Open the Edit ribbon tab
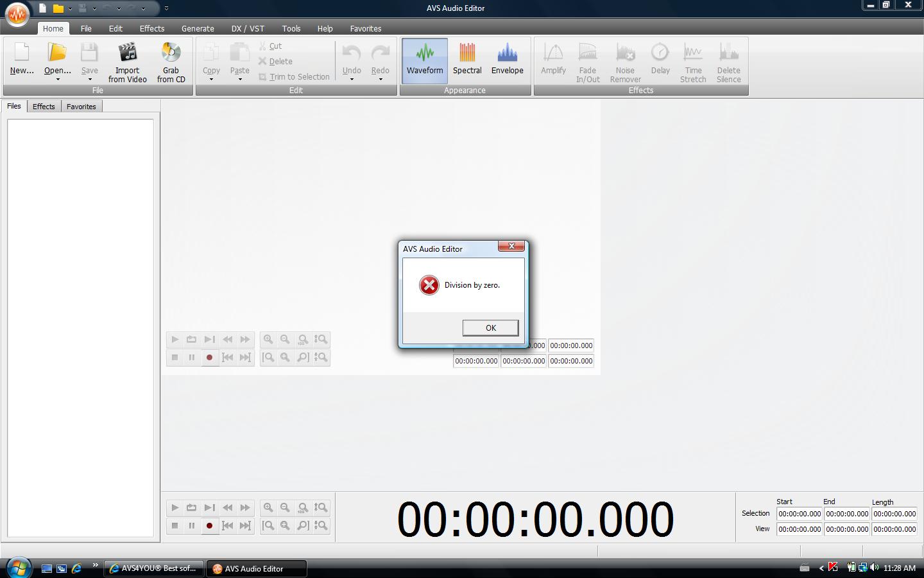 click(x=116, y=28)
